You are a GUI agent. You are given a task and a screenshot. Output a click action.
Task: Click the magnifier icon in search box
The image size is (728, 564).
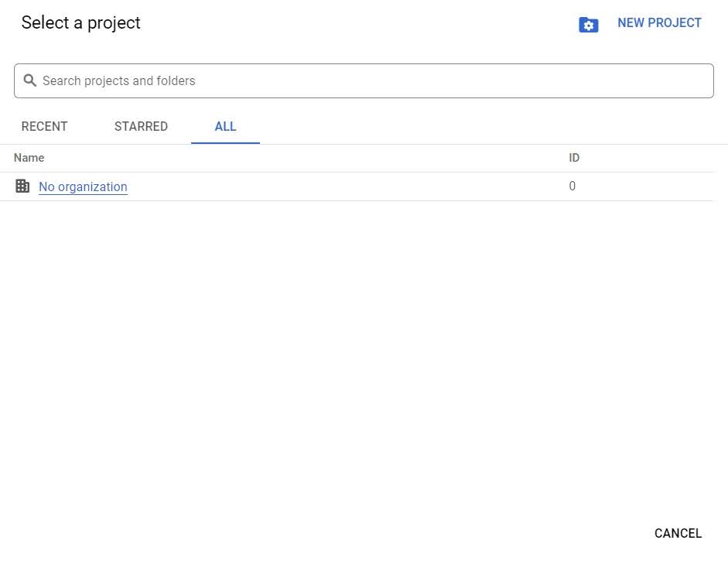[29, 80]
